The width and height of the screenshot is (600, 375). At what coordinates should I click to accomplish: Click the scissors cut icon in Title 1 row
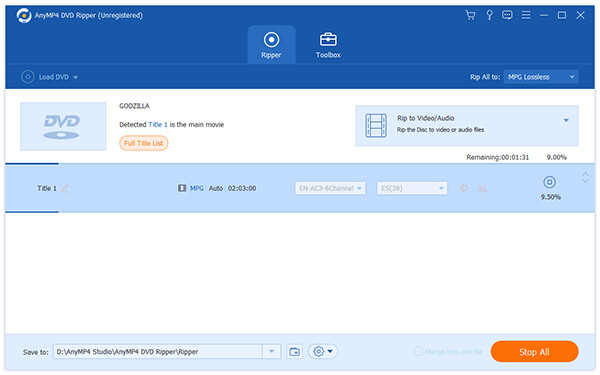click(x=482, y=188)
